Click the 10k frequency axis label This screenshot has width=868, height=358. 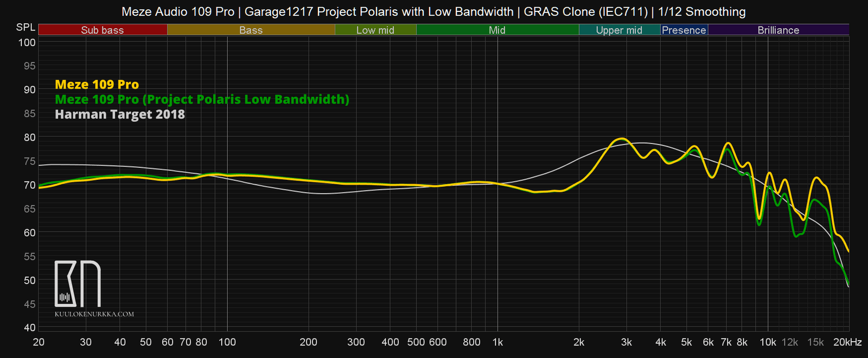(767, 342)
